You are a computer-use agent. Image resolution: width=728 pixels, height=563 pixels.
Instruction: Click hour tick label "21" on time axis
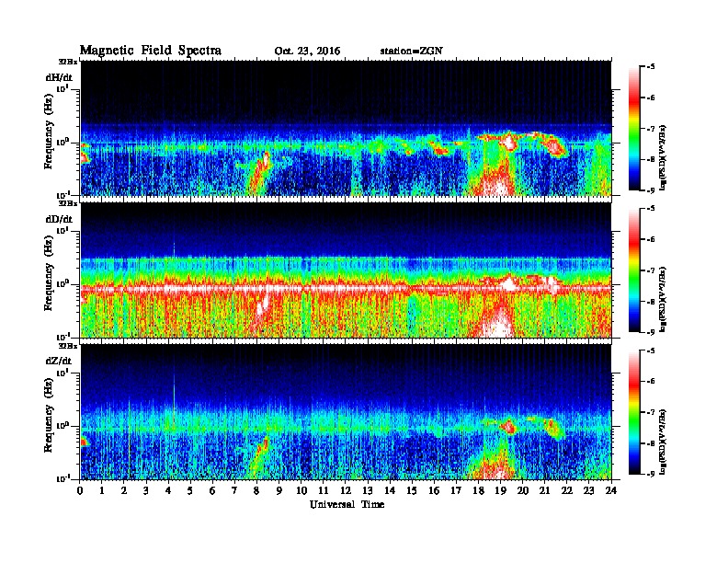pyautogui.click(x=544, y=491)
